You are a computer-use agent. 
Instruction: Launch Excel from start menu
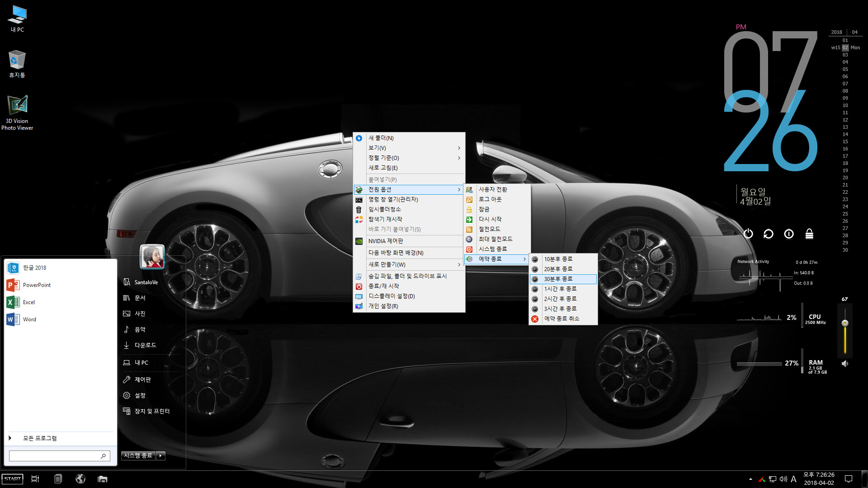pos(60,302)
